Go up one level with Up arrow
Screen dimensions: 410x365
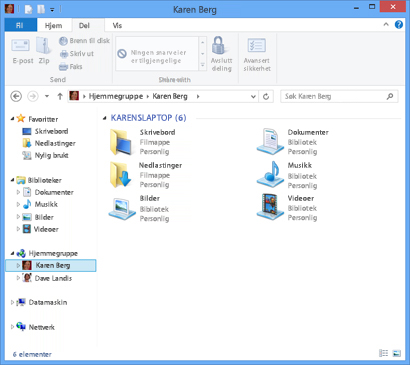click(60, 96)
